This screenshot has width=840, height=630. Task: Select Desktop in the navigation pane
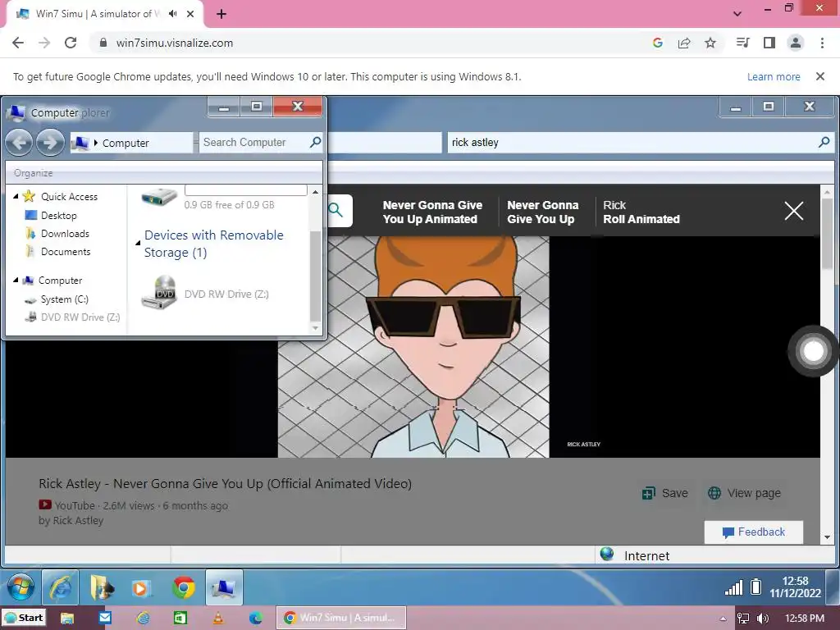click(x=59, y=216)
